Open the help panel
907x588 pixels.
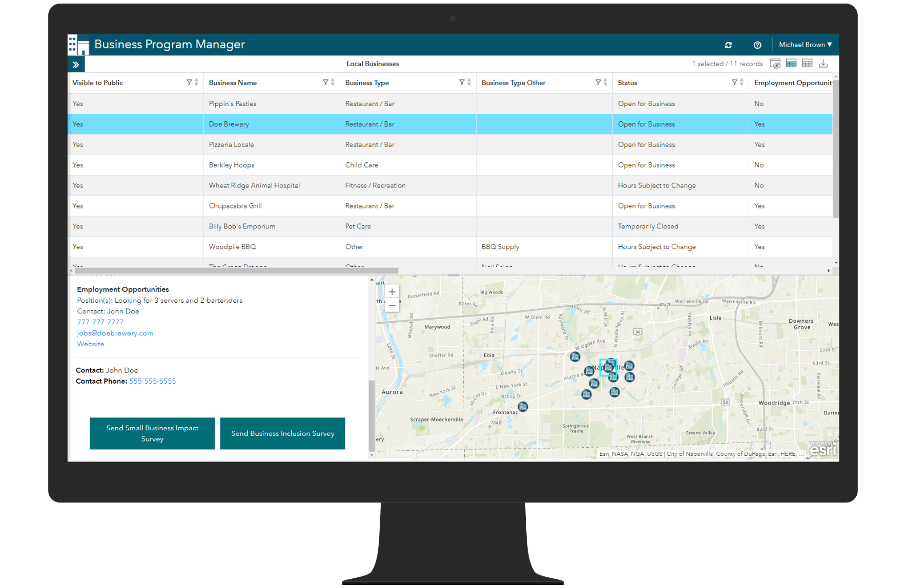(757, 45)
